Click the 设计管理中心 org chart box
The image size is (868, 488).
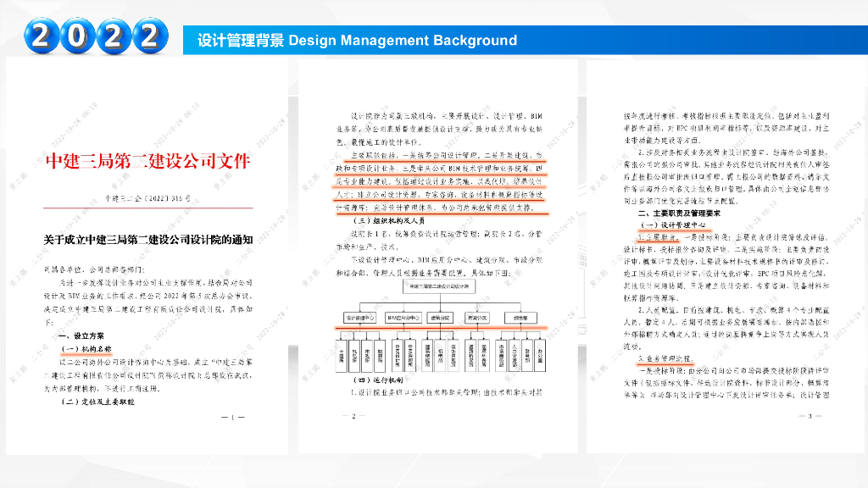[x=359, y=318]
